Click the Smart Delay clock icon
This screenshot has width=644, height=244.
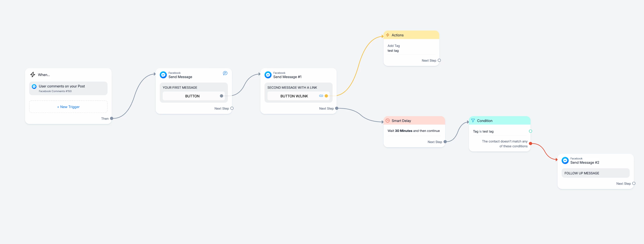coord(387,120)
